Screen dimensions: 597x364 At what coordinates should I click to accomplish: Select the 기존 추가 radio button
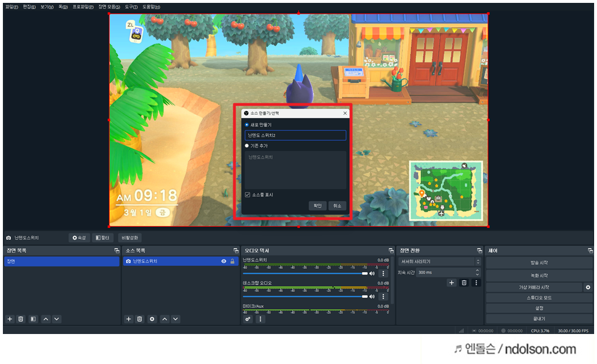pyautogui.click(x=247, y=146)
